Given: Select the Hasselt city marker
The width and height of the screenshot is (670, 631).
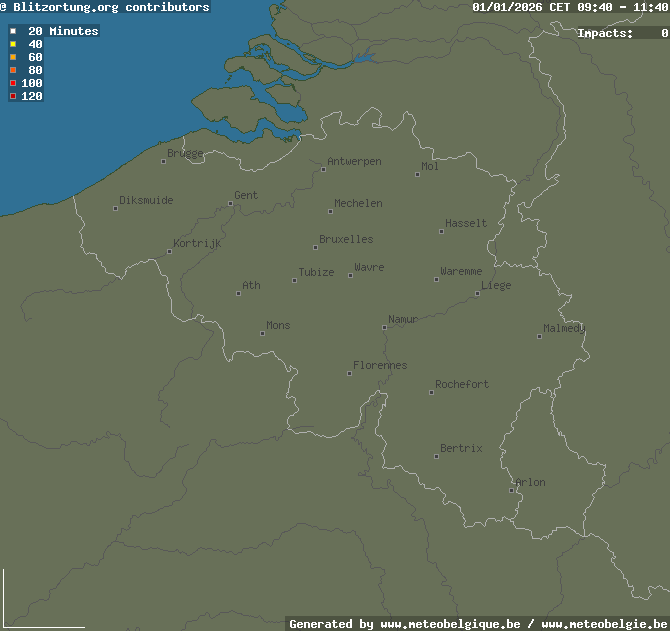Looking at the screenshot, I should click(441, 231).
